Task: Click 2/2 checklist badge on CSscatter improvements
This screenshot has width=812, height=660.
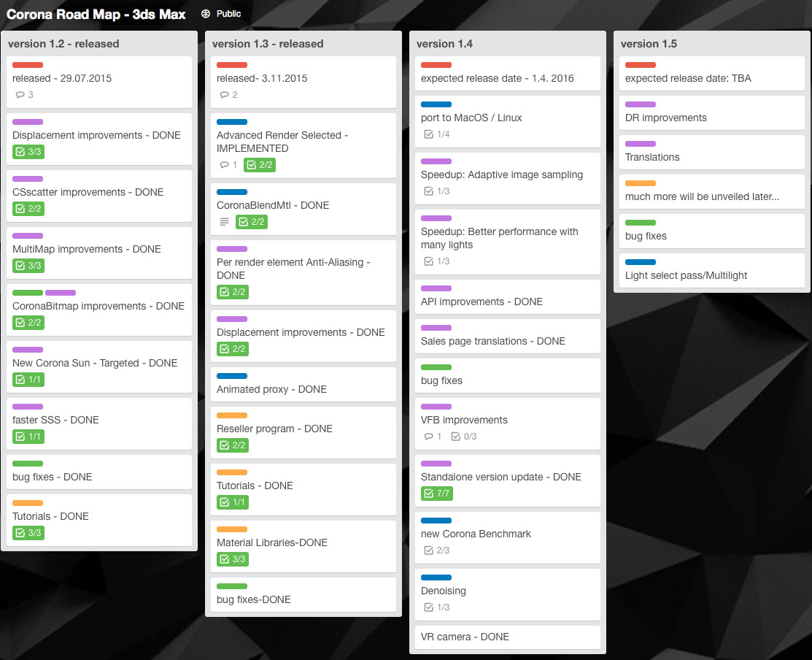Action: coord(28,209)
